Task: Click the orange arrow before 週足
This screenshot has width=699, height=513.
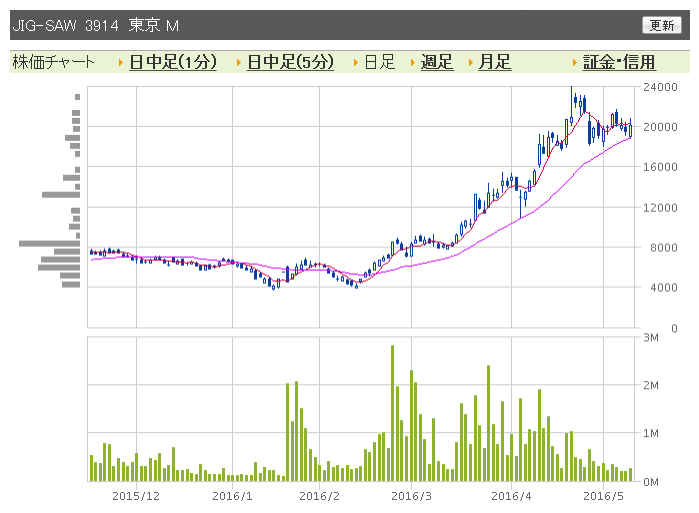Action: tap(413, 63)
